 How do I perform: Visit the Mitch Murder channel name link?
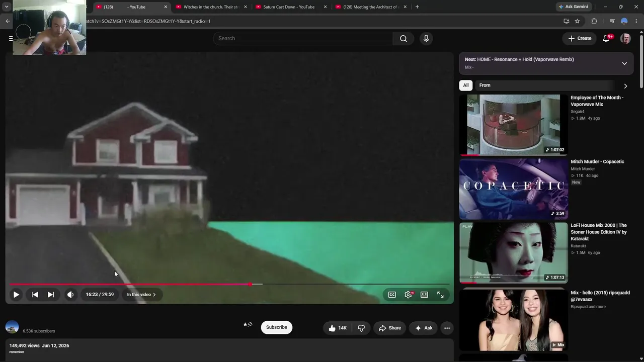(x=583, y=169)
